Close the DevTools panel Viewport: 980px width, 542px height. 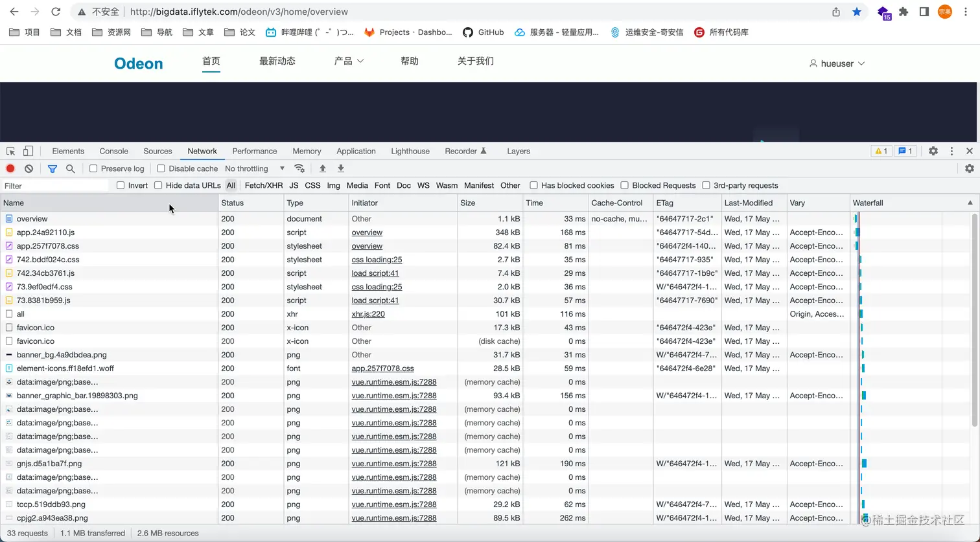pyautogui.click(x=969, y=151)
